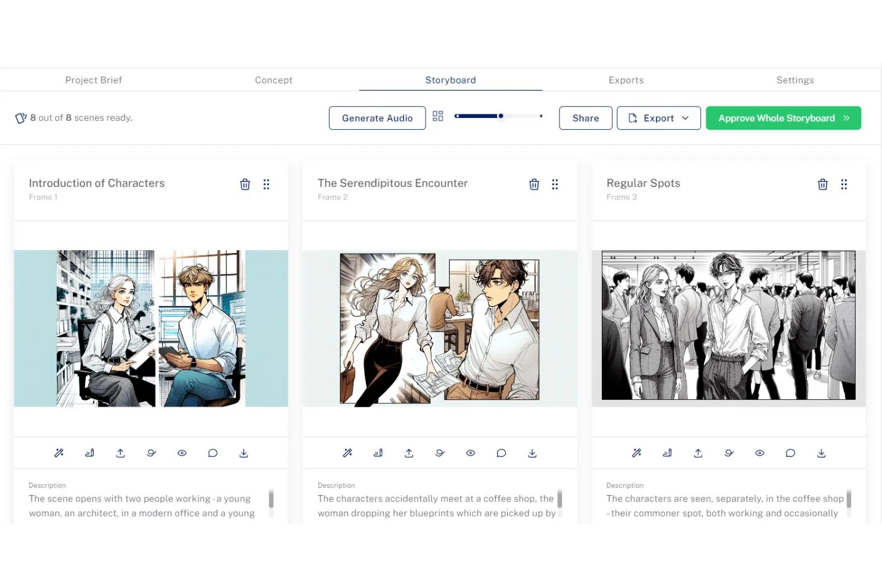Toggle eye icon under The Serendipitous Encounter
The height and width of the screenshot is (588, 882).
click(x=471, y=453)
